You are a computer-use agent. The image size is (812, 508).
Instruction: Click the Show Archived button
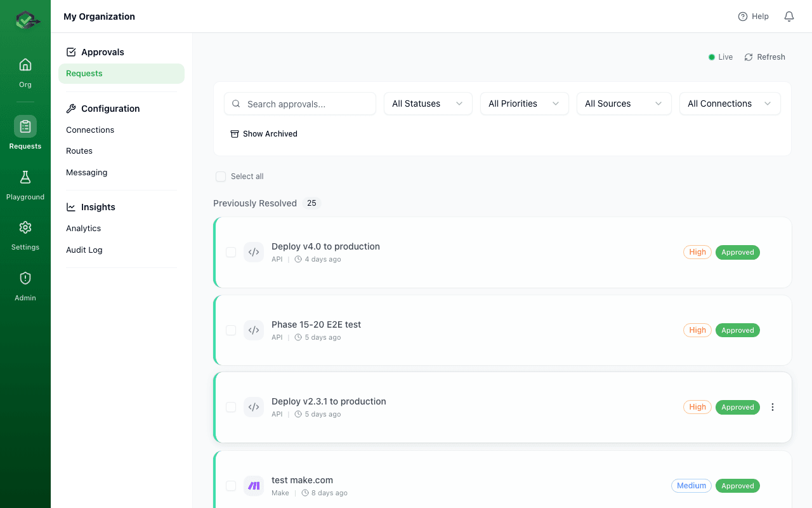point(264,133)
